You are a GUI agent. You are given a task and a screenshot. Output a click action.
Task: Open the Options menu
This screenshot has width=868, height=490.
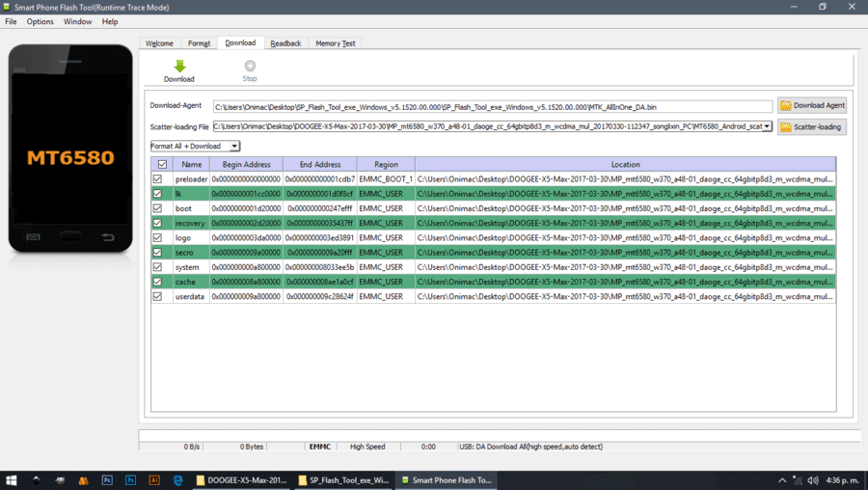click(40, 21)
